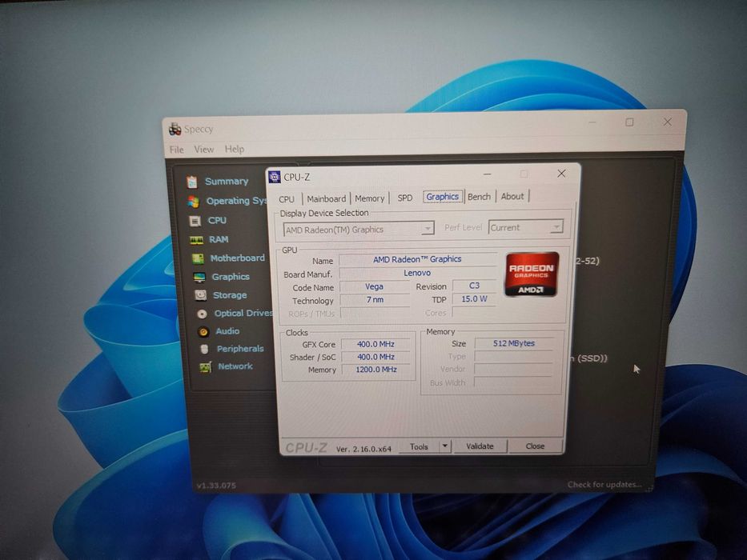Image resolution: width=747 pixels, height=560 pixels.
Task: Click the Optical Drives disc icon
Action: point(202,314)
